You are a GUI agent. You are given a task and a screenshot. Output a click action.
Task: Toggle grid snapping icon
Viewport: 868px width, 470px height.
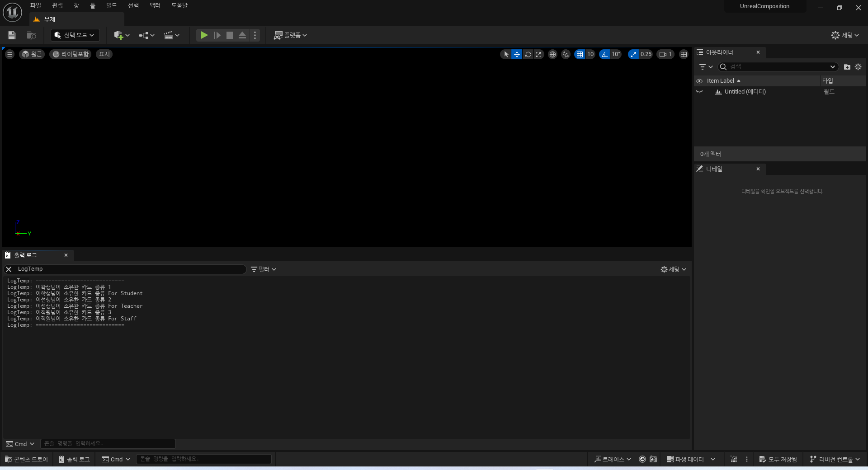coord(580,54)
